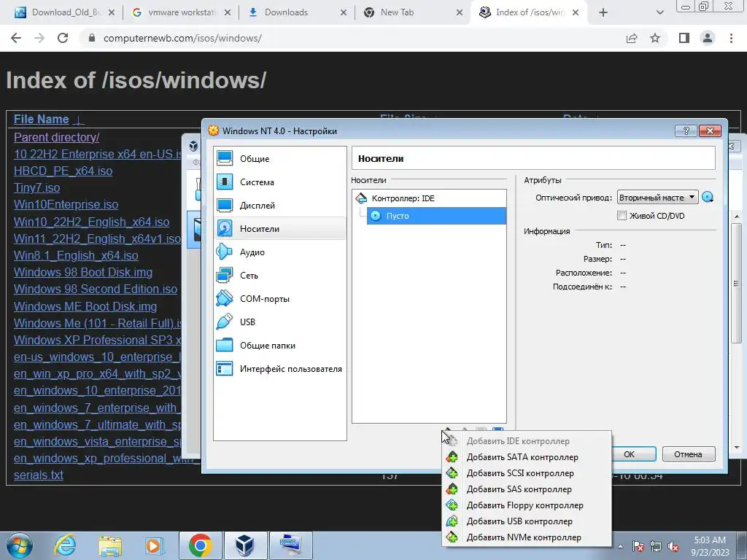Screen dimensions: 747x560
Task: Open HBCD_PE_x64.iso link
Action: pyautogui.click(x=63, y=171)
